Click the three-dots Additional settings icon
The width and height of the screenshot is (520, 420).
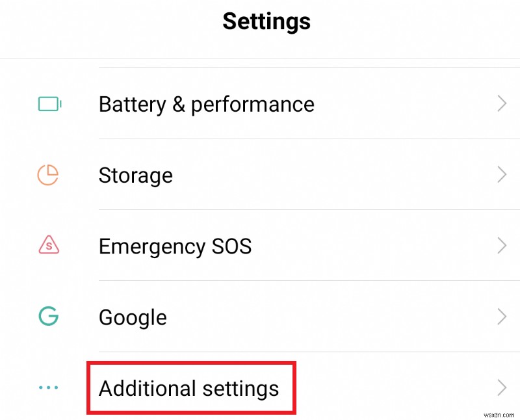(49, 387)
